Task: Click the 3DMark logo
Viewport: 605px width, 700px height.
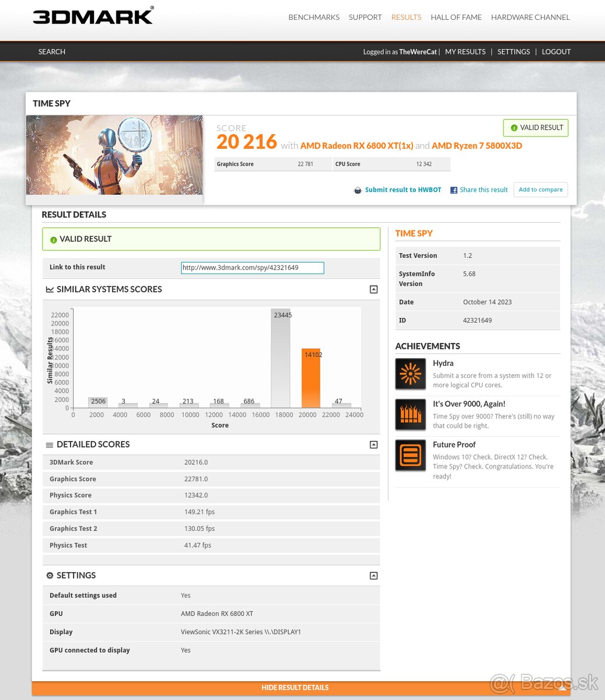Action: click(x=93, y=16)
